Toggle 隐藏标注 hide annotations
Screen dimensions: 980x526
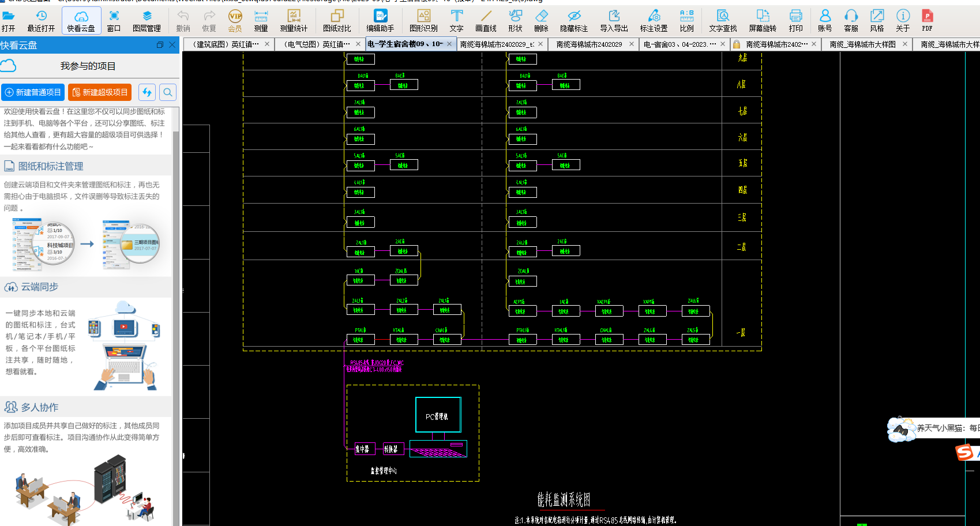pyautogui.click(x=574, y=21)
